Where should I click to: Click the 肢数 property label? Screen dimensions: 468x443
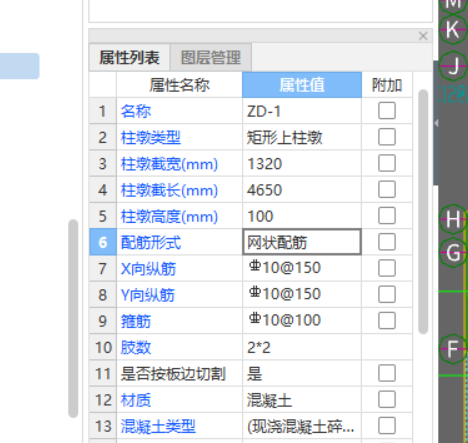[136, 347]
